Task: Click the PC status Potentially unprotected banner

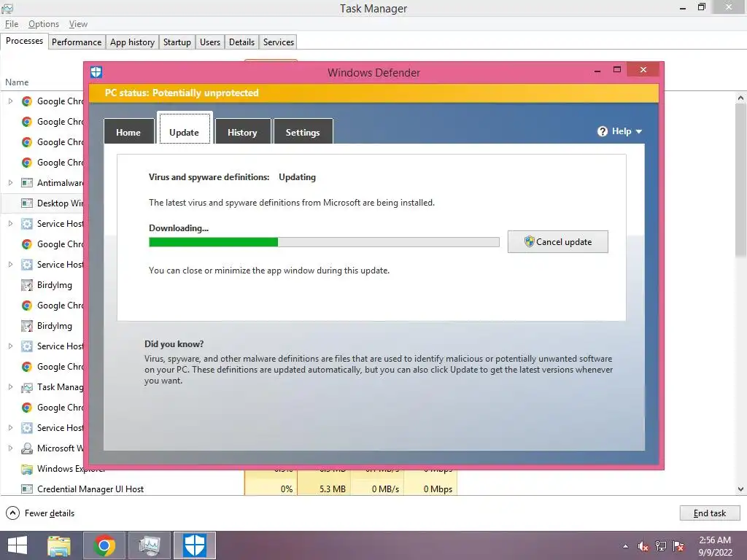Action: pos(374,93)
